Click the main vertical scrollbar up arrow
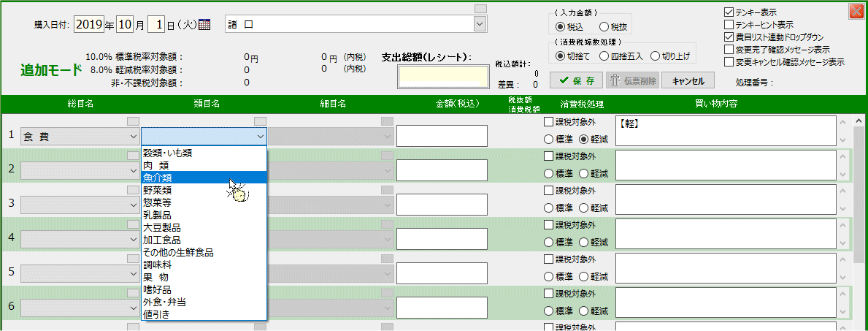868x331 pixels. pos(860,121)
